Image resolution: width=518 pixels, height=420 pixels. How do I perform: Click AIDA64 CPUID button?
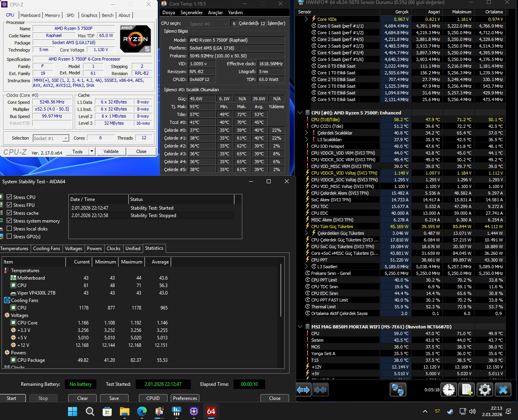click(x=153, y=398)
